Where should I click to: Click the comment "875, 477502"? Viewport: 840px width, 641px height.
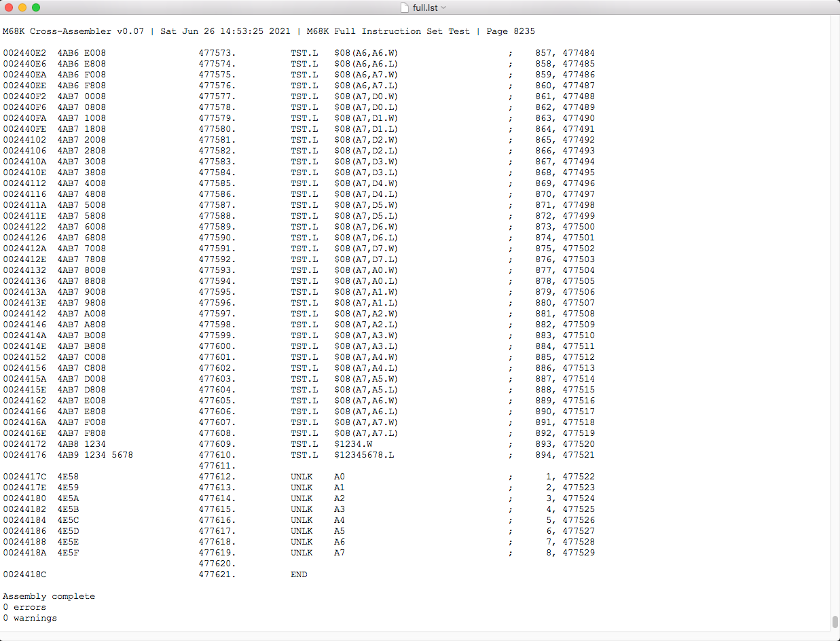tap(565, 249)
